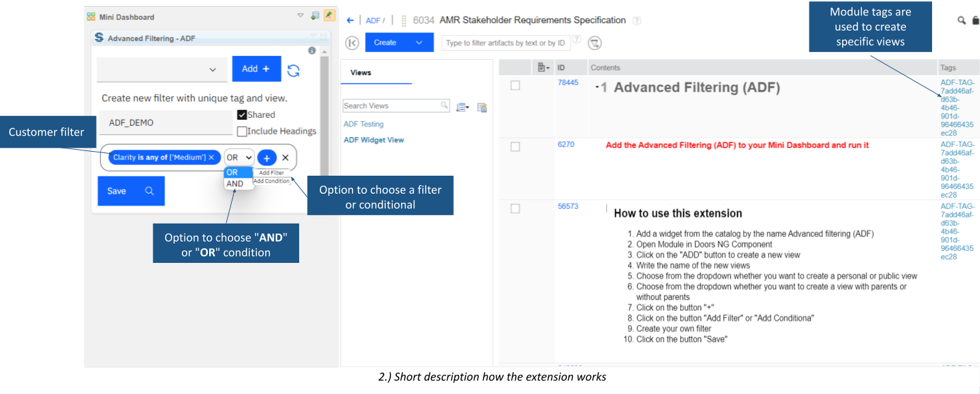Select the Views tab
The image size is (980, 394).
pyautogui.click(x=360, y=73)
